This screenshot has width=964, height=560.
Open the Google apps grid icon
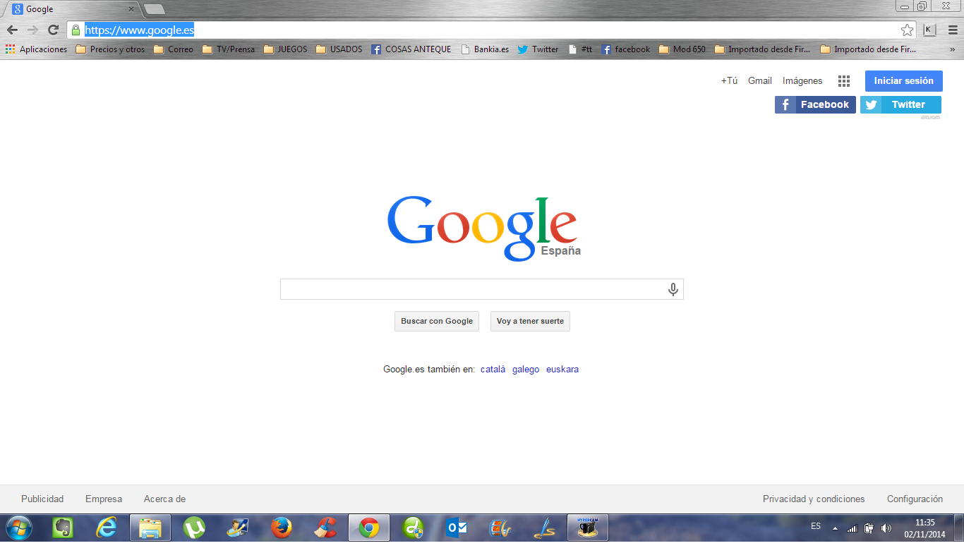[843, 81]
